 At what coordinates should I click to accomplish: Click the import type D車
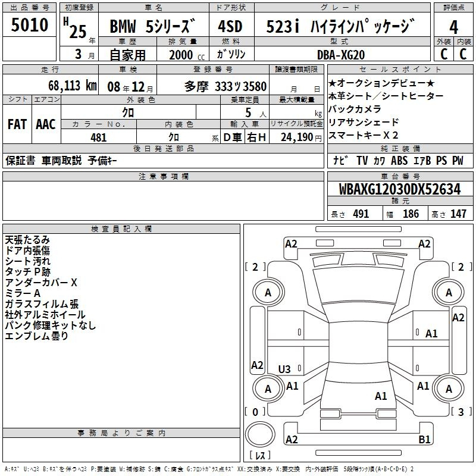233,137
